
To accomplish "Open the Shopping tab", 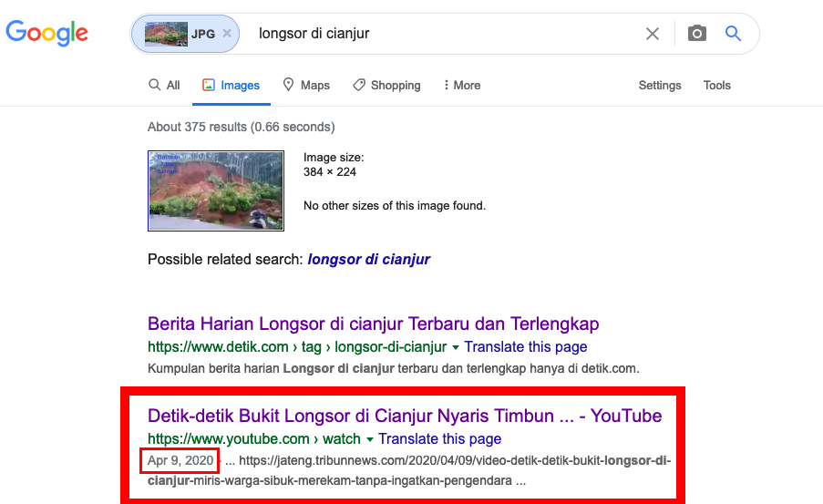I will (386, 85).
